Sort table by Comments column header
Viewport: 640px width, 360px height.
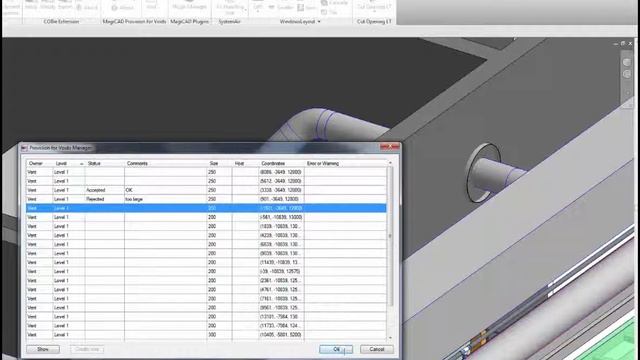[165, 163]
